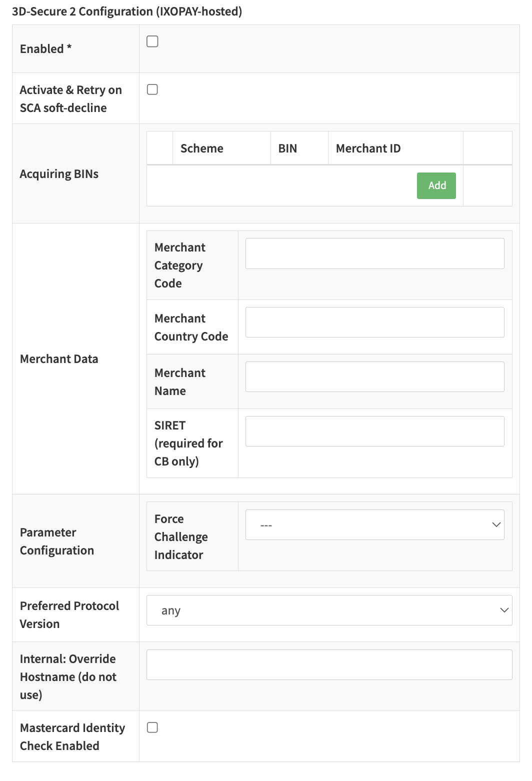Open the Force Challenge Indicator dropdown
The height and width of the screenshot is (781, 532).
tap(374, 525)
